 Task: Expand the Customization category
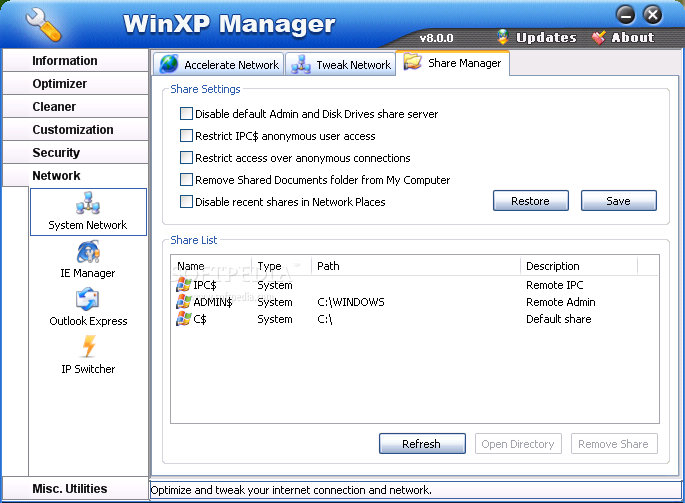76,129
